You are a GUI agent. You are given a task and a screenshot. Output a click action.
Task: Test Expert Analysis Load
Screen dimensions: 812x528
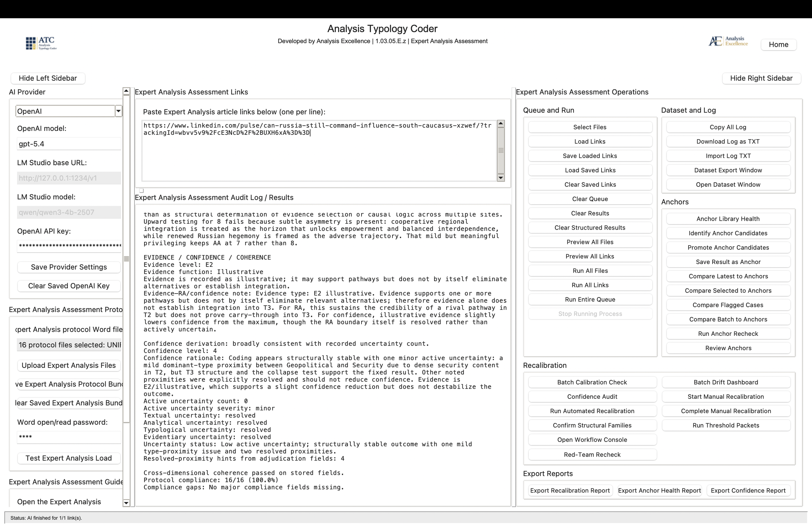click(x=69, y=458)
